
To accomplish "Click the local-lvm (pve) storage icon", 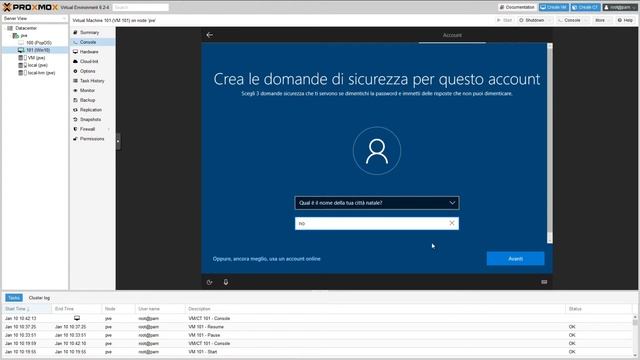I will [x=22, y=73].
